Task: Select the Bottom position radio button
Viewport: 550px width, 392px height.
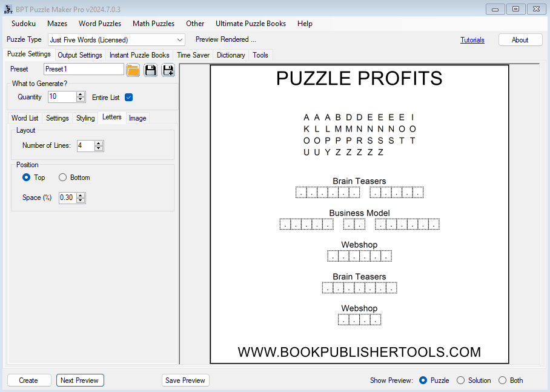Action: [x=63, y=178]
